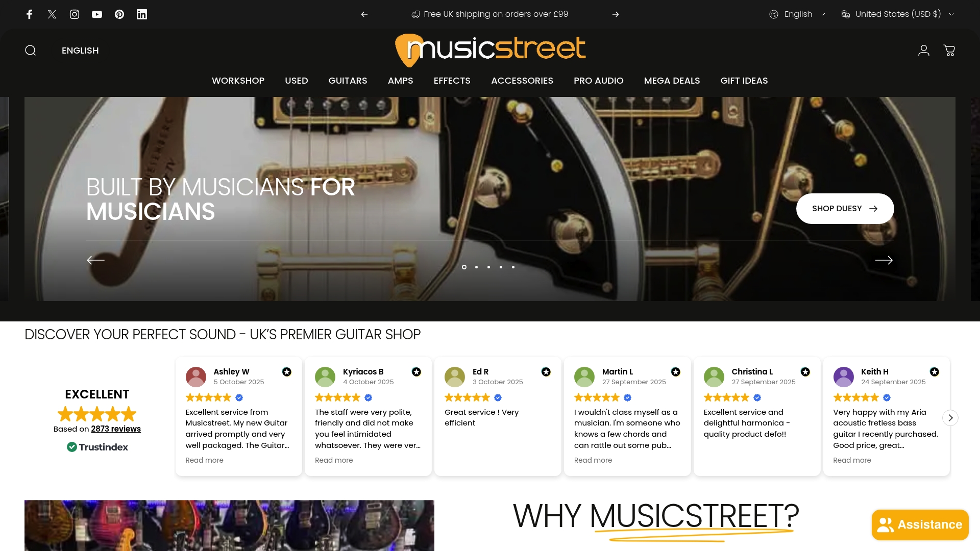
Task: Open the account login icon
Action: click(x=924, y=51)
